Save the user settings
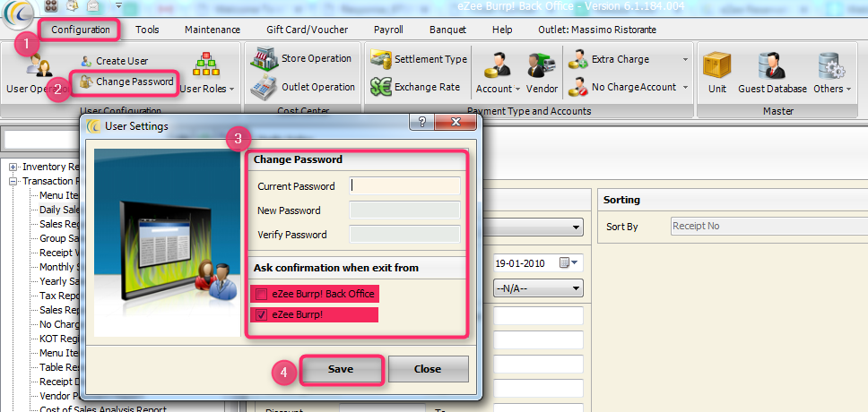Image resolution: width=868 pixels, height=412 pixels. click(341, 369)
